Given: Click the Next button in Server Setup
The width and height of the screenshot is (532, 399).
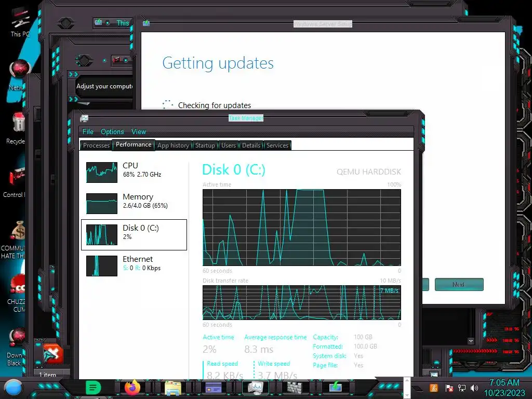Looking at the screenshot, I should (x=459, y=284).
